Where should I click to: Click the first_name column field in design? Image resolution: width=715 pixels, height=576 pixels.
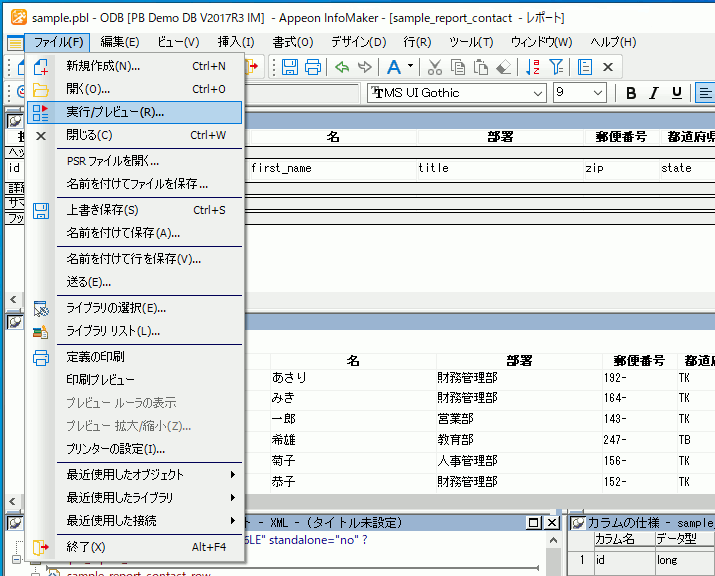coord(281,168)
